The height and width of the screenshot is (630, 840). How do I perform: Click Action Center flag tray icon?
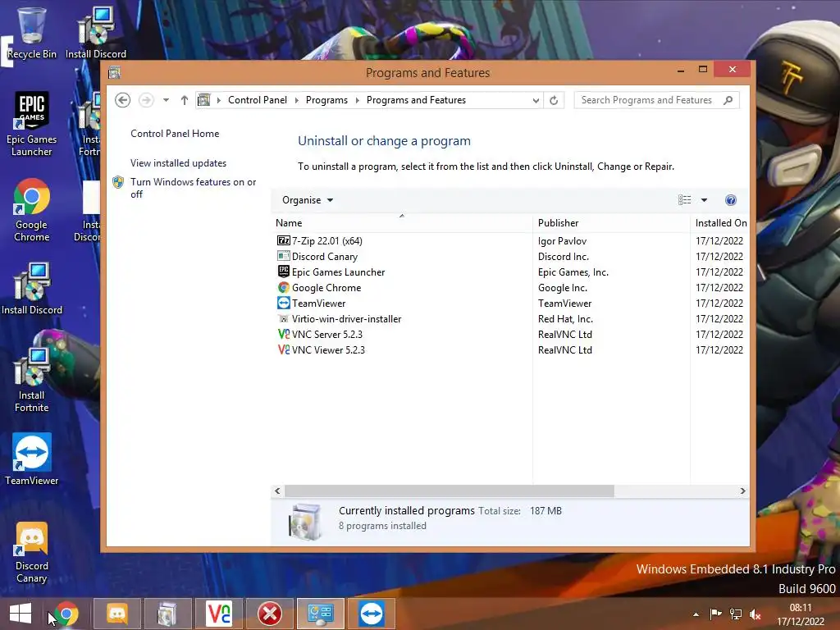pyautogui.click(x=715, y=614)
